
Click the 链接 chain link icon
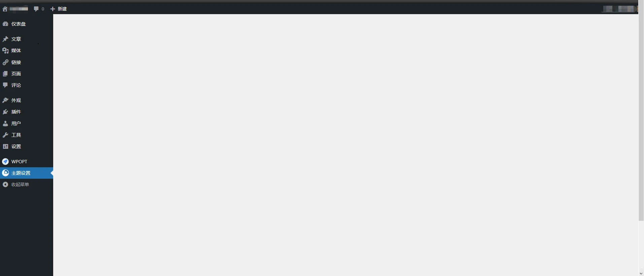click(5, 62)
